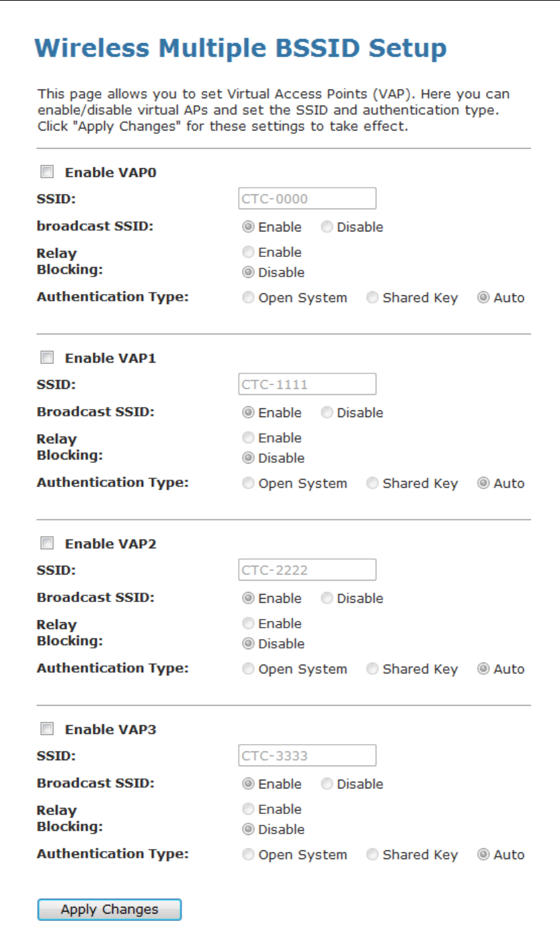Image resolution: width=560 pixels, height=925 pixels.
Task: Select the CTC-2222 SSID text box
Action: pyautogui.click(x=307, y=570)
